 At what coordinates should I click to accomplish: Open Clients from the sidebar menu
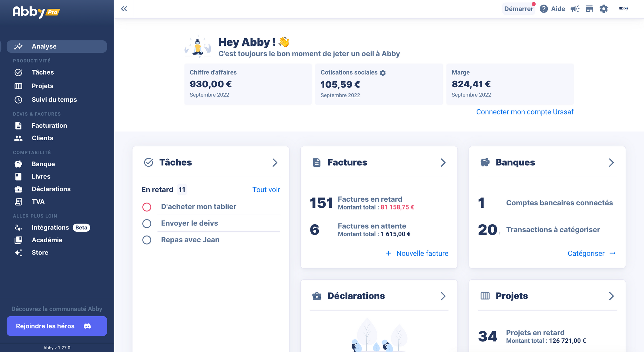42,138
